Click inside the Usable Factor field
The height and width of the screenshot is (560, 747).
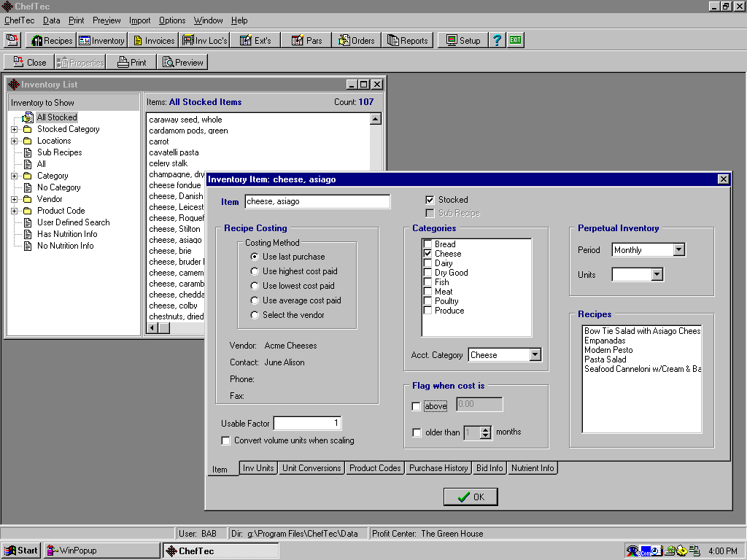tap(306, 422)
